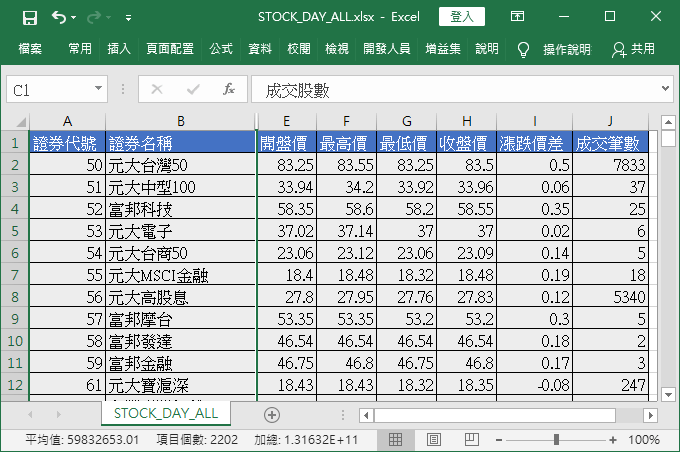680x452 pixels.
Task: Click the cell 元大MSCI金融
Action: point(181,275)
